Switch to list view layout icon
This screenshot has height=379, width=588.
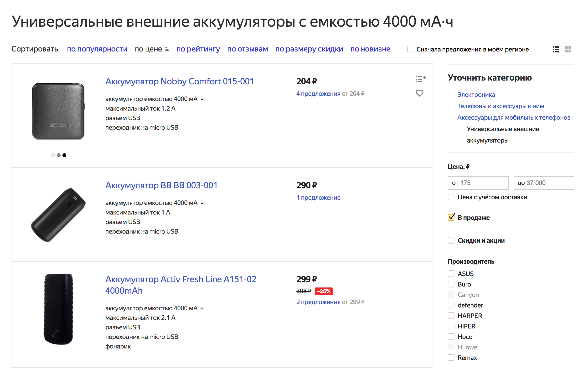click(555, 49)
